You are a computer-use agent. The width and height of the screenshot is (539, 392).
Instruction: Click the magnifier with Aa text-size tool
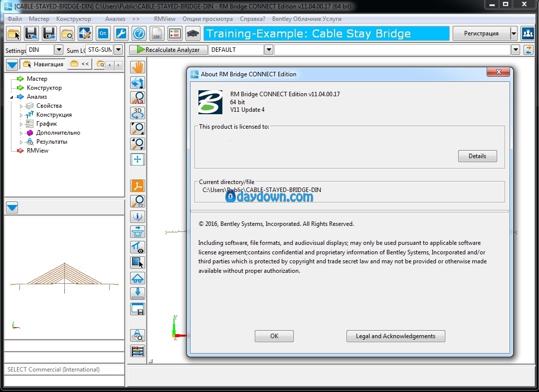138,98
